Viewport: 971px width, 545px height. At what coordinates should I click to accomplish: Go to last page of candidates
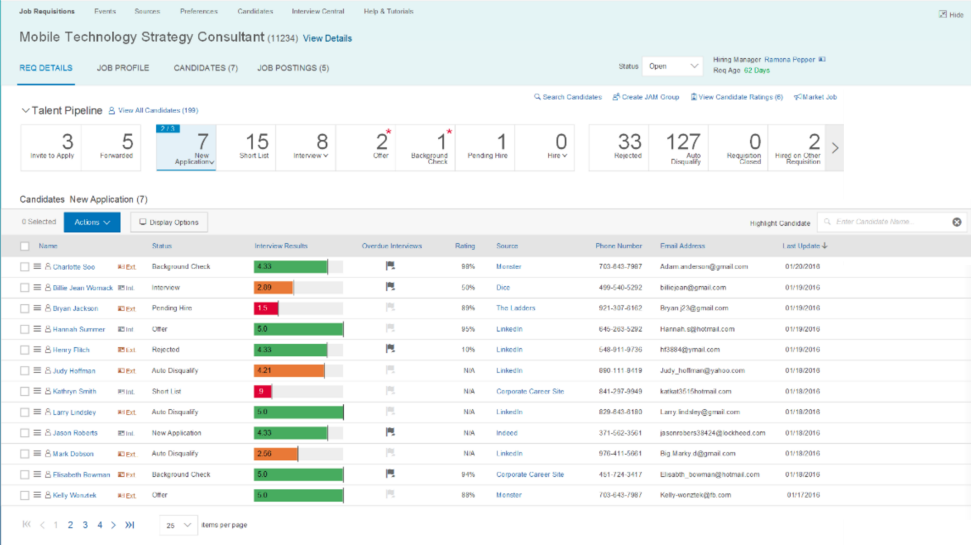(129, 525)
